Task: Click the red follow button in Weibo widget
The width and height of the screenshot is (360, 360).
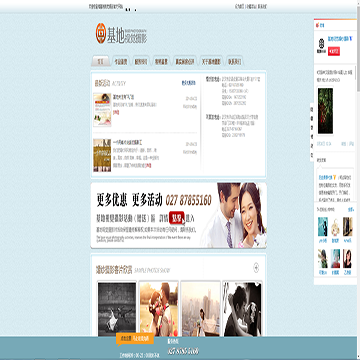Action: (334, 51)
